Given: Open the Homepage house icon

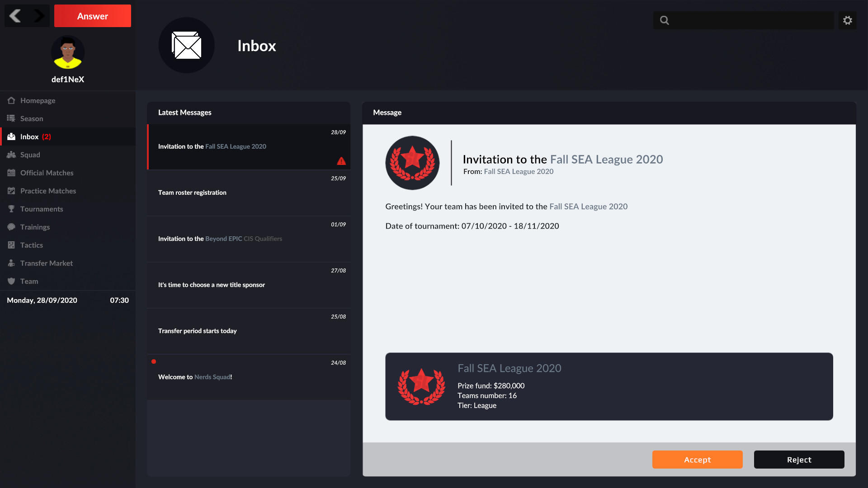Looking at the screenshot, I should click(x=11, y=100).
